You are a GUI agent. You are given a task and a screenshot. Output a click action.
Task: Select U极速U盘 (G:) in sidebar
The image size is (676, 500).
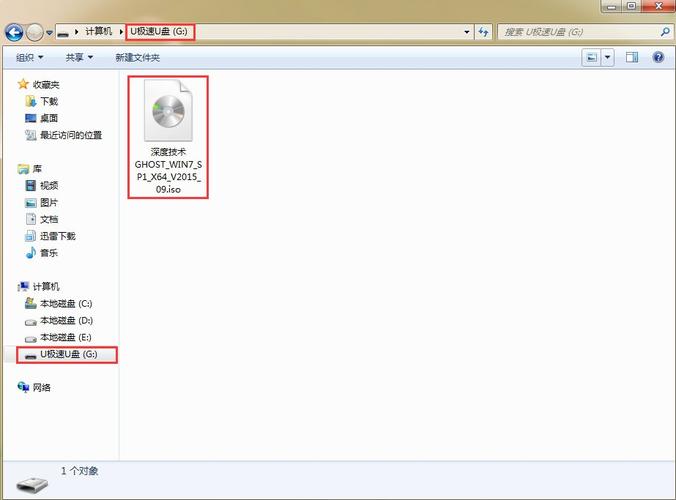coord(68,355)
